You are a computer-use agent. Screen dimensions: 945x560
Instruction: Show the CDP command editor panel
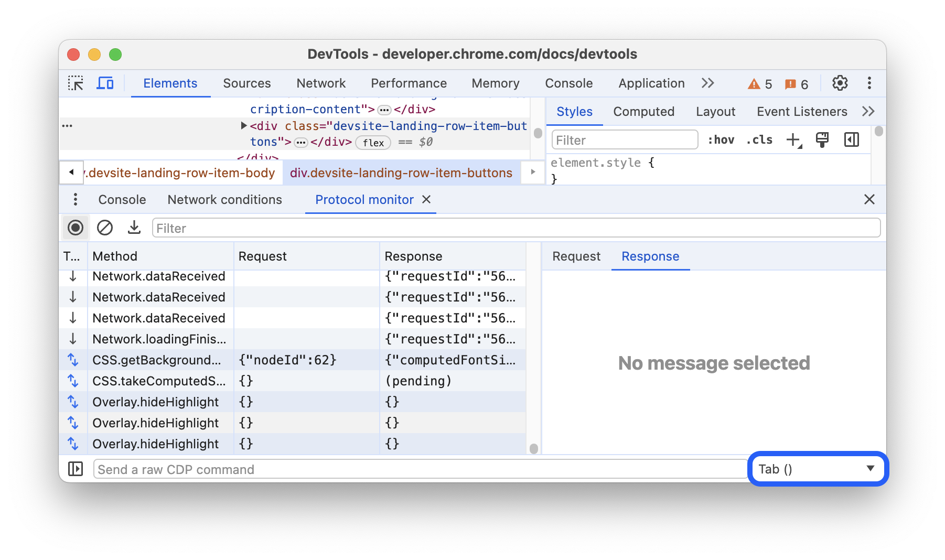75,469
